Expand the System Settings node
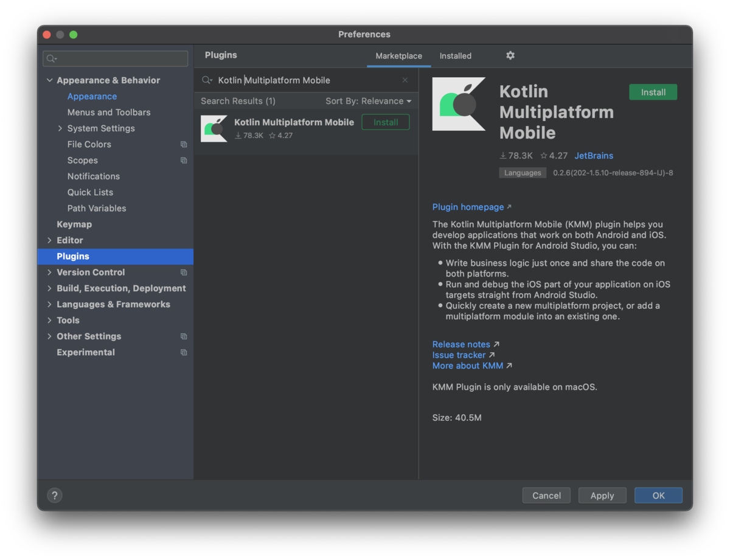Screen dimensions: 730x560 (x=60, y=128)
